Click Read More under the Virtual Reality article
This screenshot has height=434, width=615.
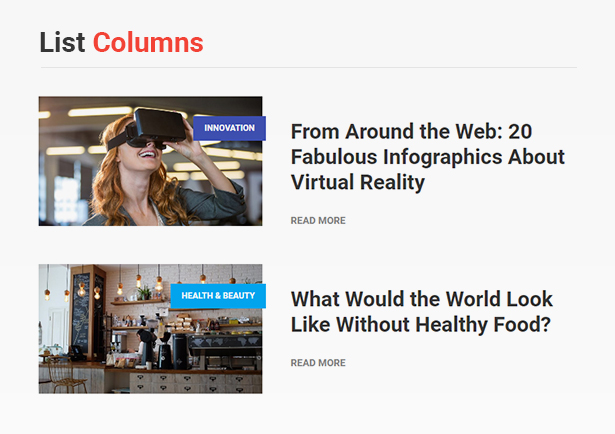(318, 221)
